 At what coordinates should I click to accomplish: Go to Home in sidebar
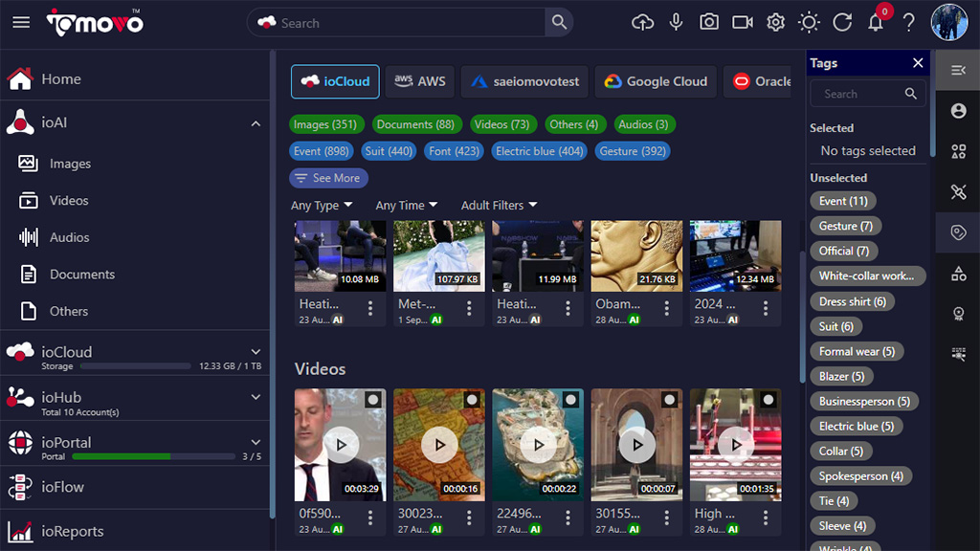135,79
